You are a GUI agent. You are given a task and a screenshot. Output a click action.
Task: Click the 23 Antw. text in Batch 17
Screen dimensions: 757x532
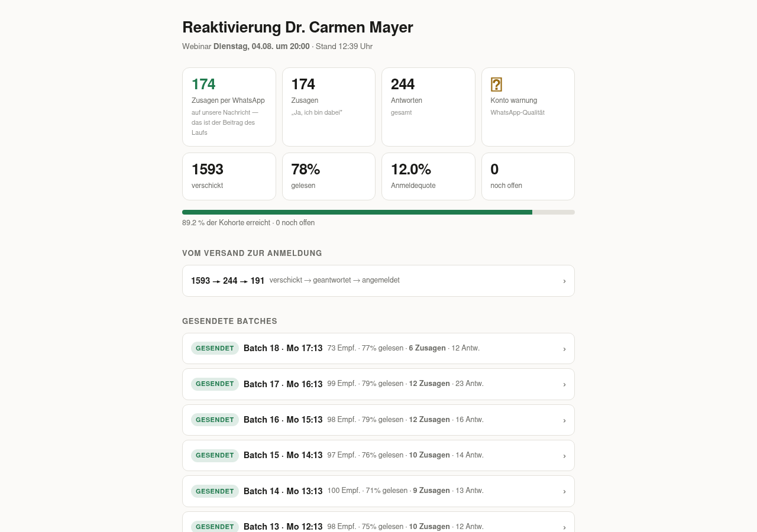pos(470,384)
